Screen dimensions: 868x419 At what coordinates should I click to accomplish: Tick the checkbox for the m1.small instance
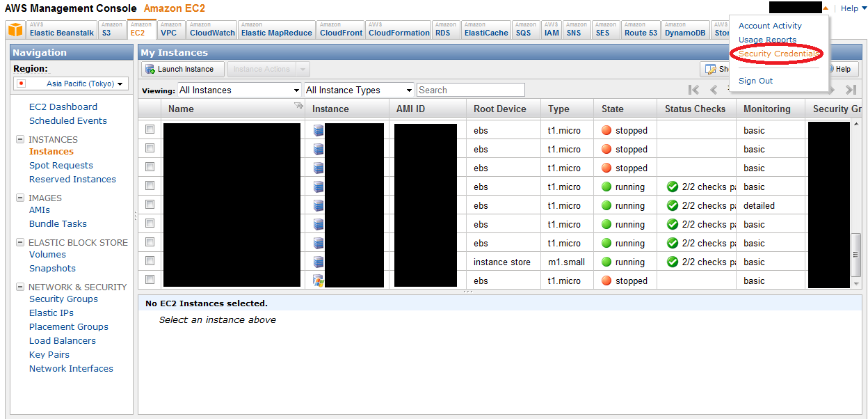[x=150, y=260]
